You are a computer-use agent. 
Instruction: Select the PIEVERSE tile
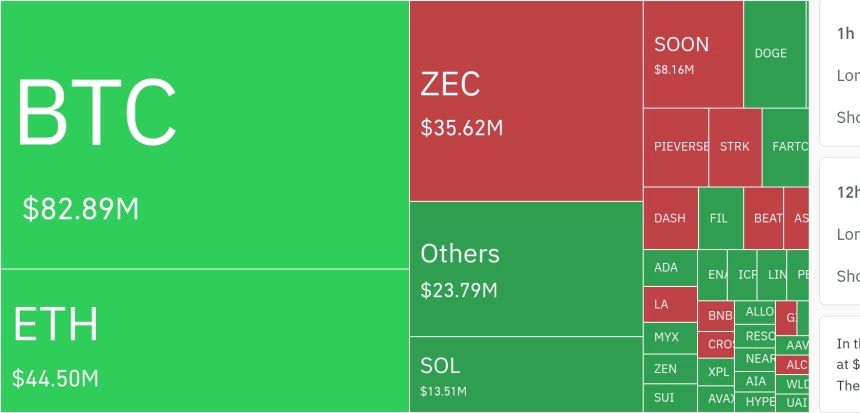pyautogui.click(x=676, y=147)
